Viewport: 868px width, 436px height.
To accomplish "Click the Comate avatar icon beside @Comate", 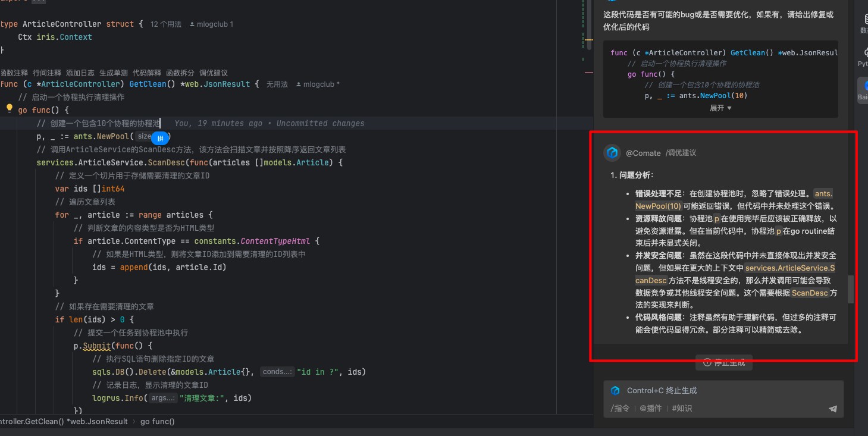I will [612, 153].
